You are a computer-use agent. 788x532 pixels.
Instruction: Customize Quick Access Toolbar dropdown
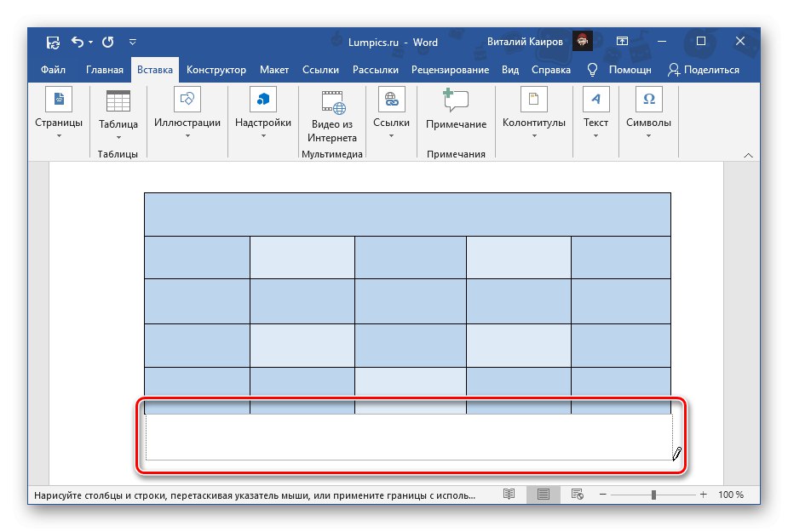[x=133, y=43]
